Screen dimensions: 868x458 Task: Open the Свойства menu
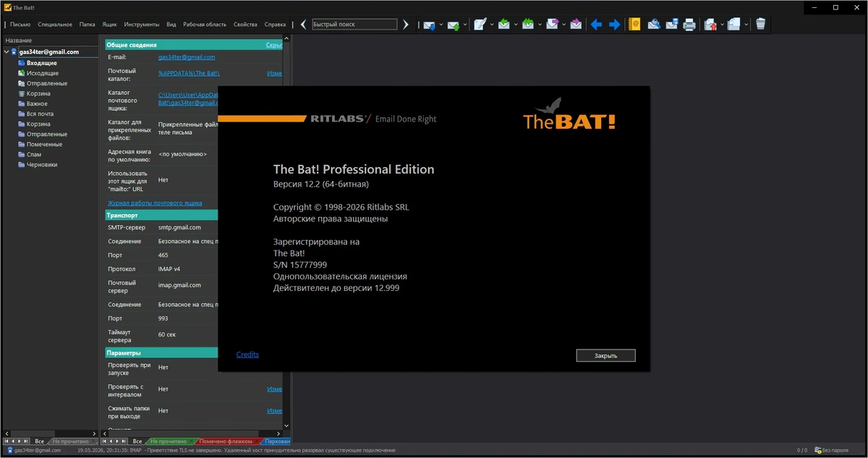(245, 24)
